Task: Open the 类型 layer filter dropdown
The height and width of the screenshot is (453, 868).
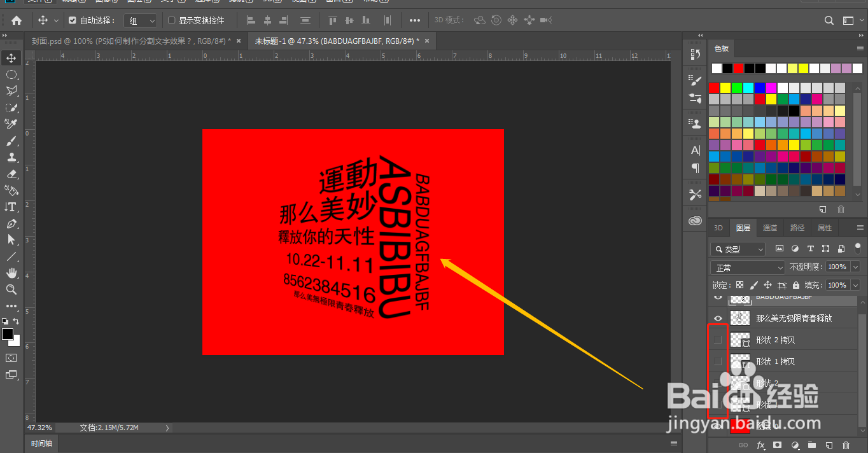Action: [738, 249]
